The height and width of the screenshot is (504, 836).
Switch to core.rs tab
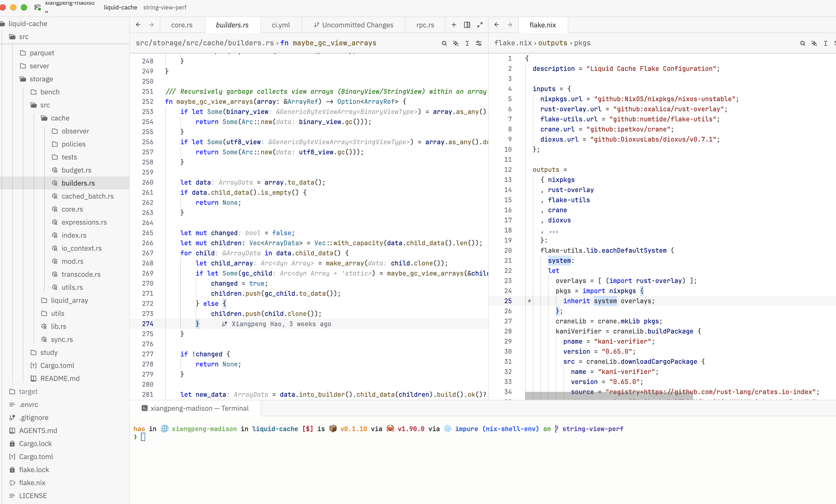pyautogui.click(x=182, y=25)
